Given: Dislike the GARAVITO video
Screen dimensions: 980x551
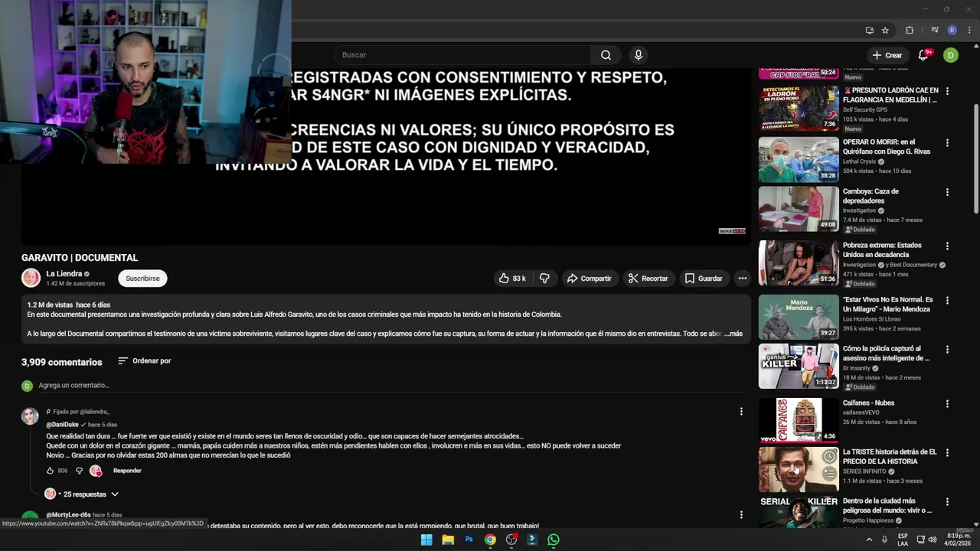Looking at the screenshot, I should [544, 279].
